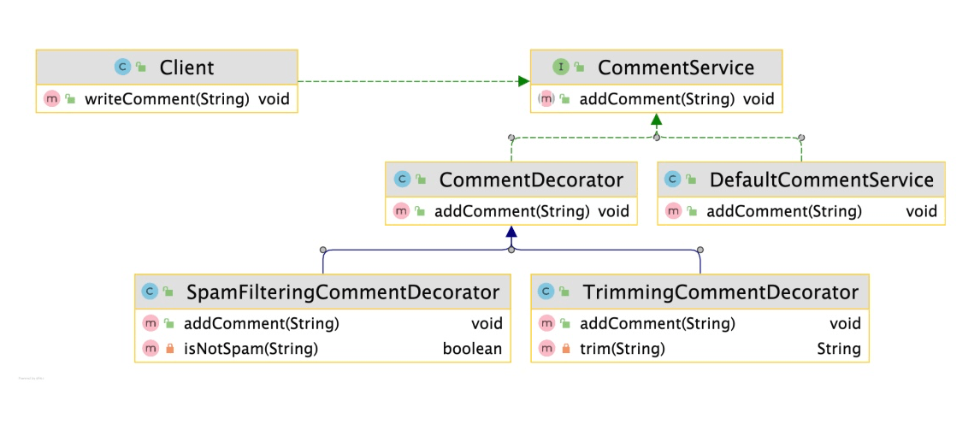Click the dashed arrow from Client to CommentService
Viewport: 980px width, 448px height.
click(x=410, y=81)
